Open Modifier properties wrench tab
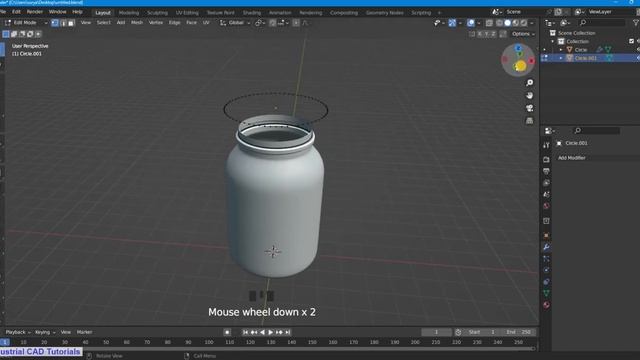This screenshot has width=640, height=360. click(x=546, y=247)
